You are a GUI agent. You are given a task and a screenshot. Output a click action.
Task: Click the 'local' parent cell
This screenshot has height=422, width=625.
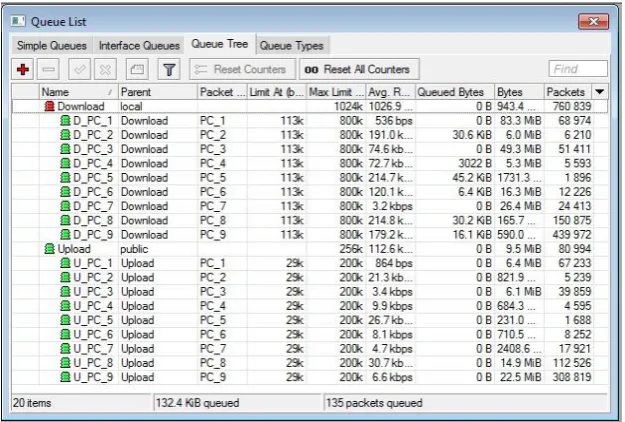pyautogui.click(x=131, y=106)
